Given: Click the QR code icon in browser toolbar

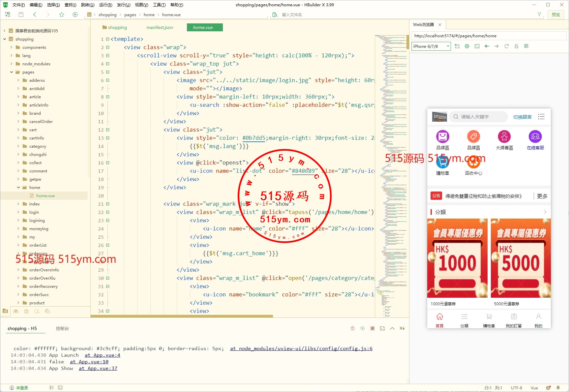Looking at the screenshot, I should 526,46.
